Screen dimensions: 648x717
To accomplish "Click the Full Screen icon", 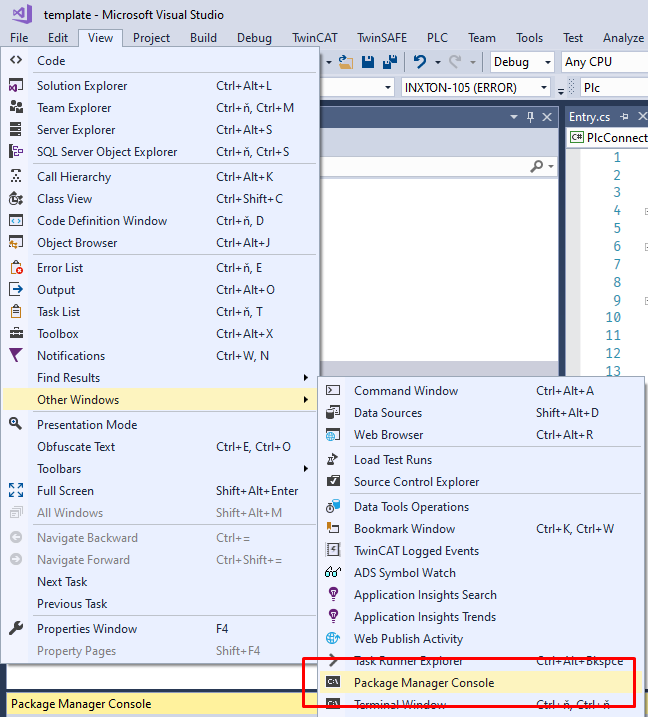I will [x=16, y=490].
